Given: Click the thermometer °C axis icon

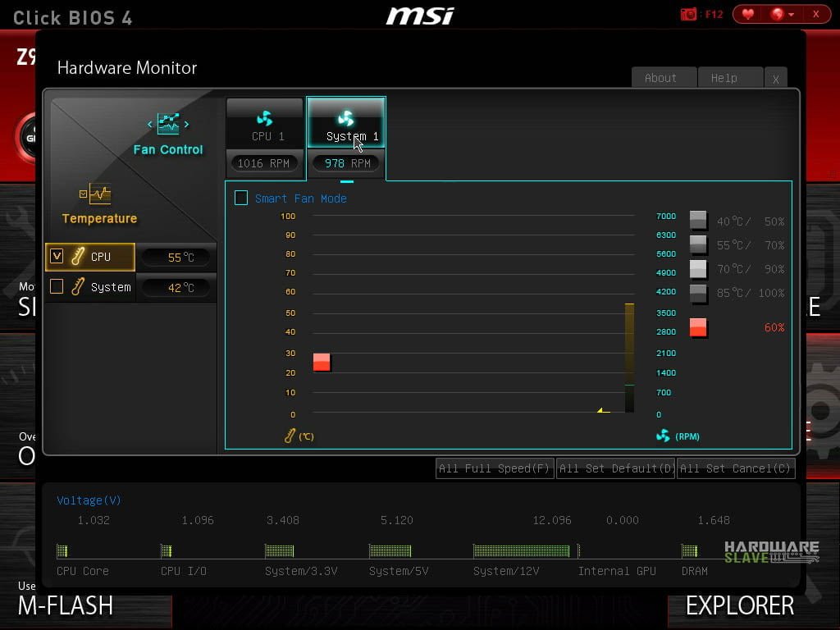Looking at the screenshot, I should pos(290,436).
